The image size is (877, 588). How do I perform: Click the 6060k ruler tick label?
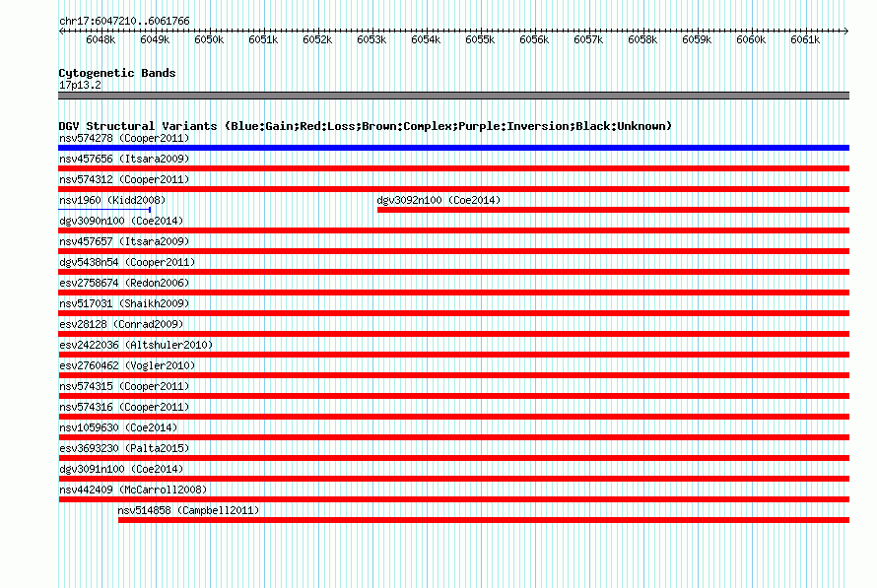point(751,39)
